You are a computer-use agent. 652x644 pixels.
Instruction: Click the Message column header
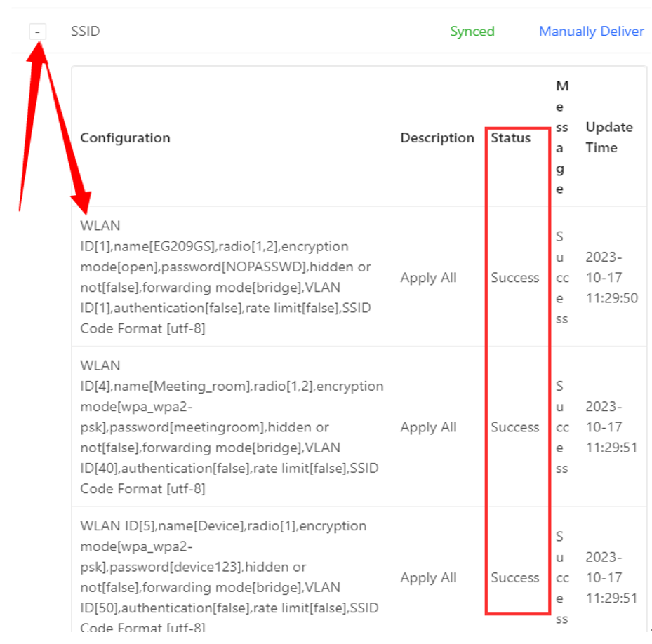click(x=561, y=137)
